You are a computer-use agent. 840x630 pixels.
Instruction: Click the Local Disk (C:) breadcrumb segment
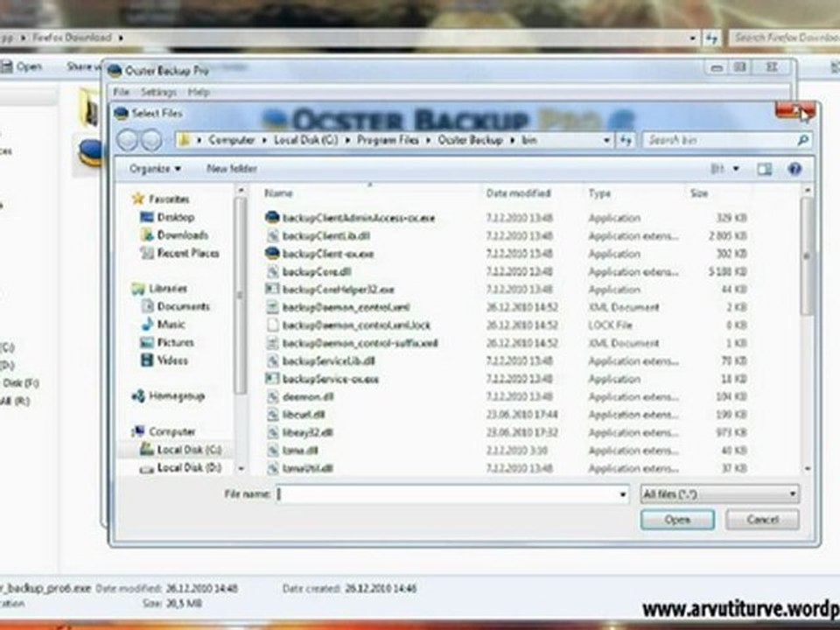306,140
